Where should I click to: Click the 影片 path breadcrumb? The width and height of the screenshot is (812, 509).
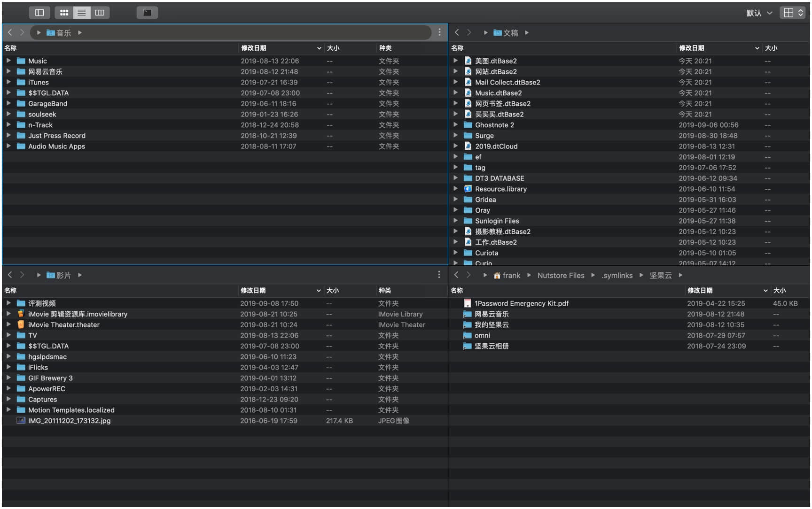(x=59, y=275)
